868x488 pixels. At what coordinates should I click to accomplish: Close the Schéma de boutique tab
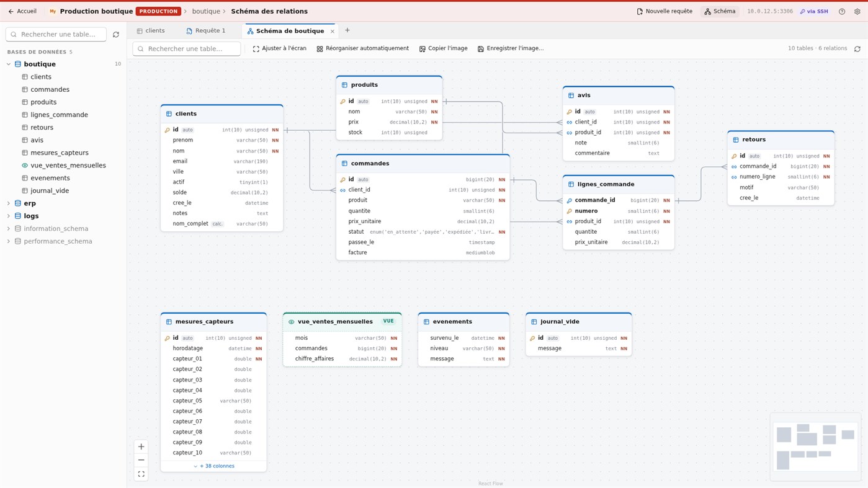pyautogui.click(x=333, y=31)
